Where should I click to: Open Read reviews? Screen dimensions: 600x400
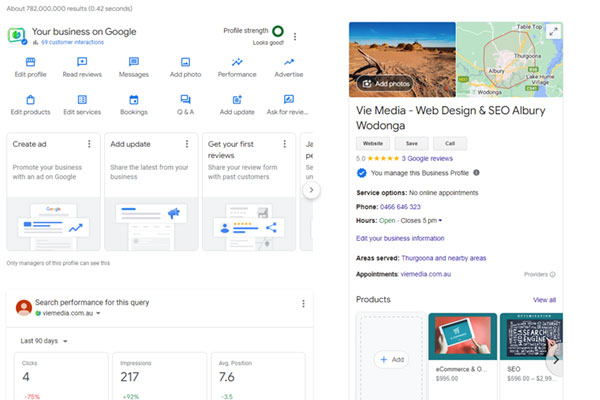pyautogui.click(x=82, y=68)
